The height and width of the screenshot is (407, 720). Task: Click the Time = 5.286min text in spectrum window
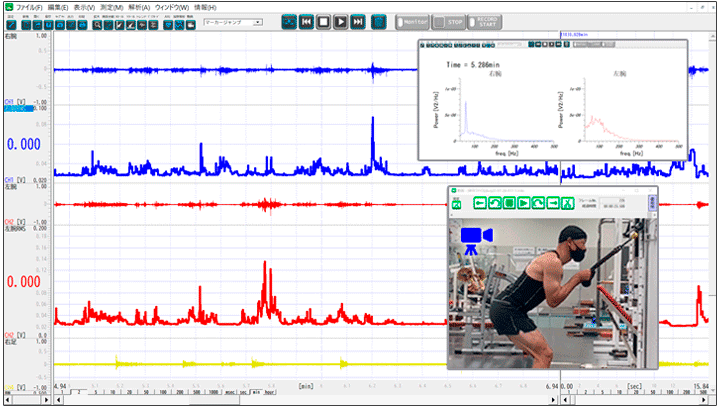[x=472, y=65]
